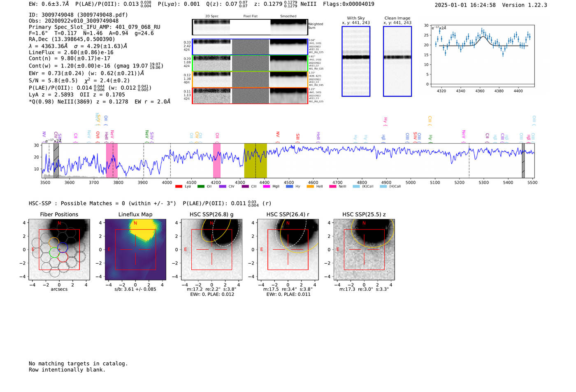This screenshot has height=392, width=576.
Task: Click the MgII magenta legend swatch
Action: [x=267, y=186]
